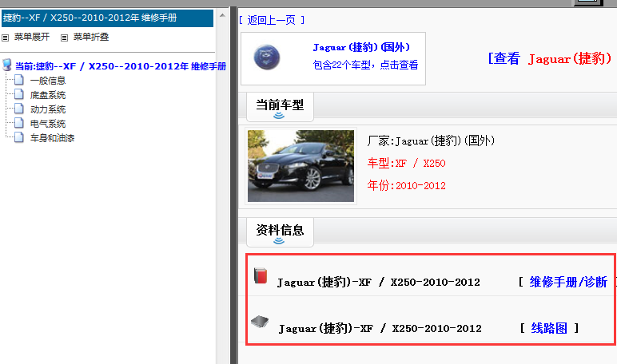617x364 pixels.
Task: Open the 底盘系统 tree entry
Action: [48, 95]
